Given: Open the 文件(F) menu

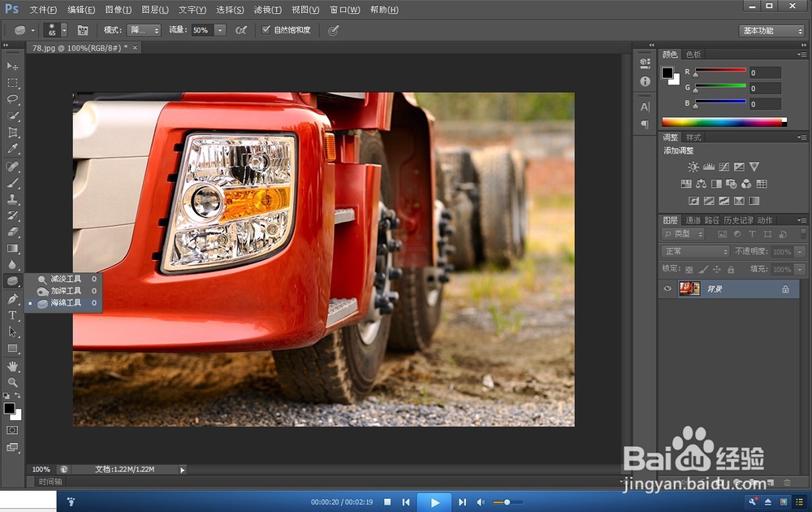Looking at the screenshot, I should click(43, 10).
